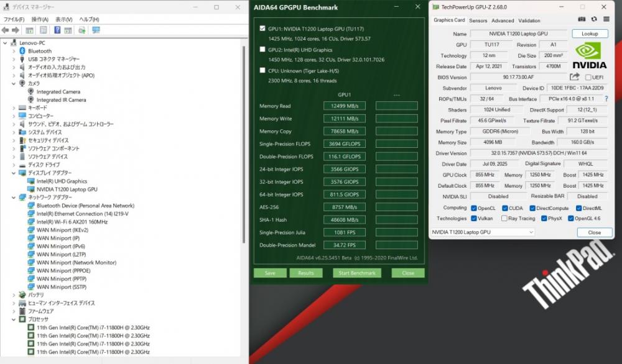This screenshot has height=364, width=622.
Task: Click the GPU-Z refresh icon
Action: point(594,19)
